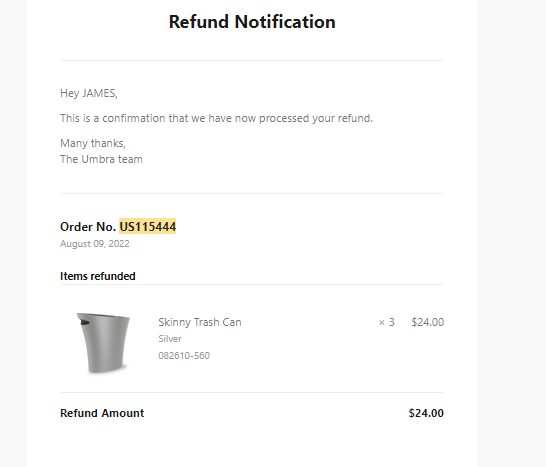Click the order date August 09, 2022
Image resolution: width=546 pixels, height=467 pixels.
pyautogui.click(x=95, y=244)
